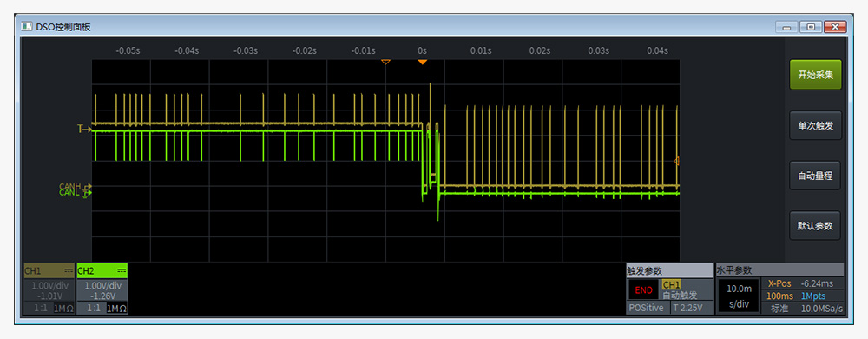868x339 pixels.
Task: Toggle the CH2 1MΩ impedance setting
Action: pyautogui.click(x=116, y=309)
